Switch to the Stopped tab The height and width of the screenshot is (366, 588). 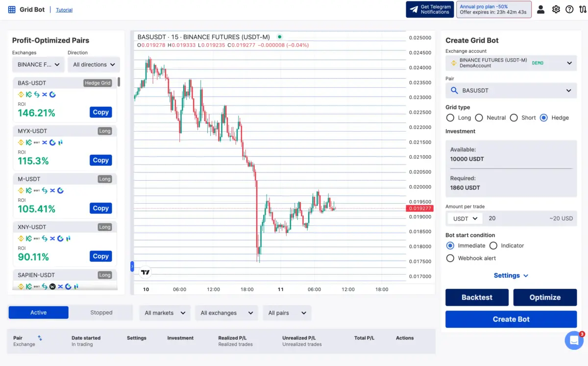point(101,313)
